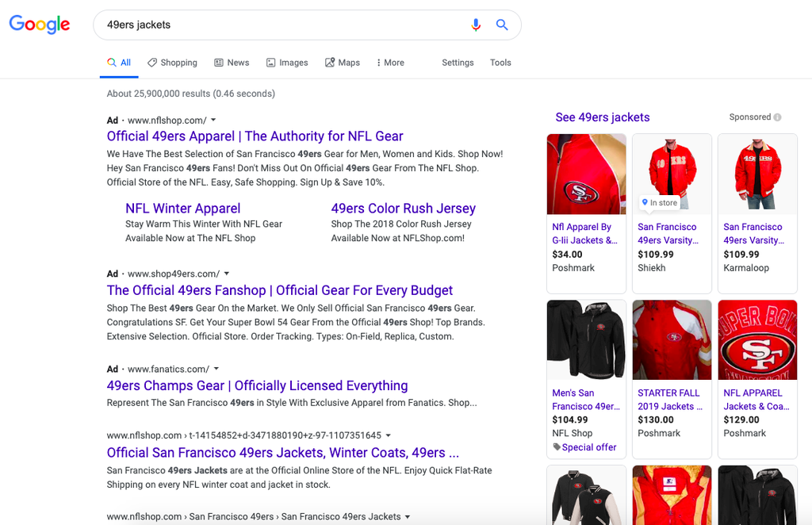Click the www.shop49ers.com/ ad URL
Viewport: 812px width, 525px height.
[174, 274]
